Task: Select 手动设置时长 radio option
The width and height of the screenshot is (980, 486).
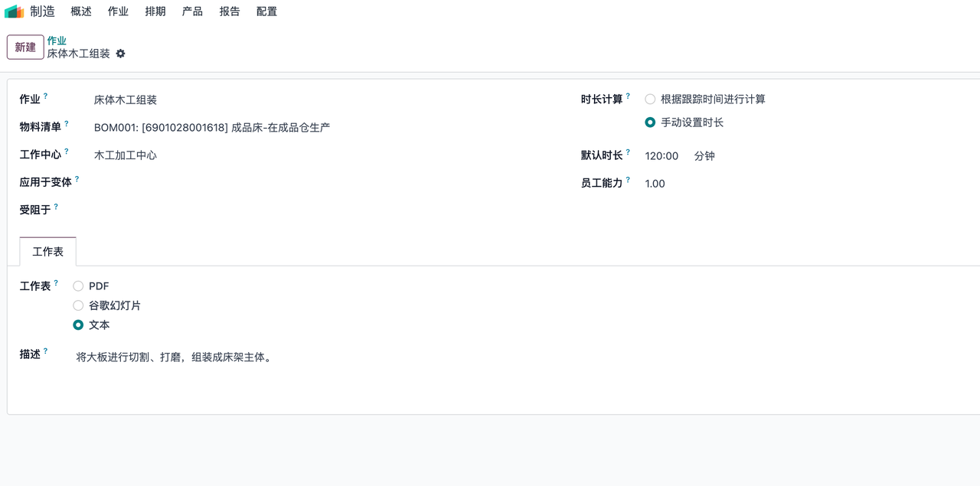Action: (x=650, y=122)
